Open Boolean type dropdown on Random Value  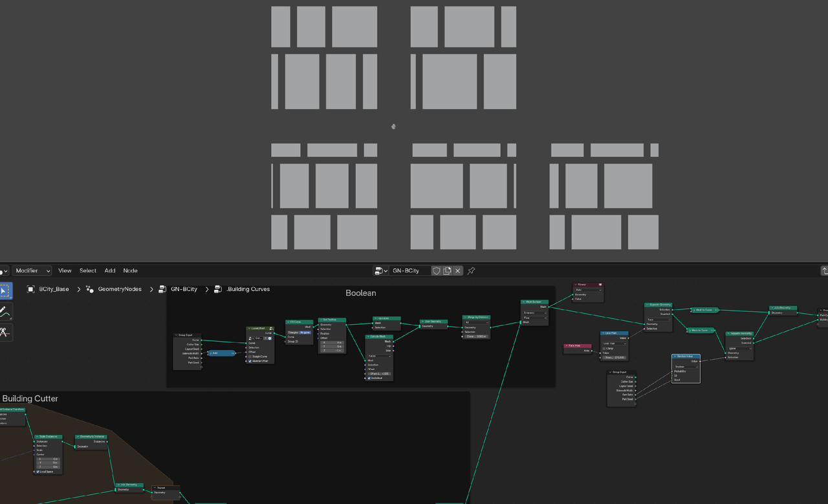(x=686, y=366)
